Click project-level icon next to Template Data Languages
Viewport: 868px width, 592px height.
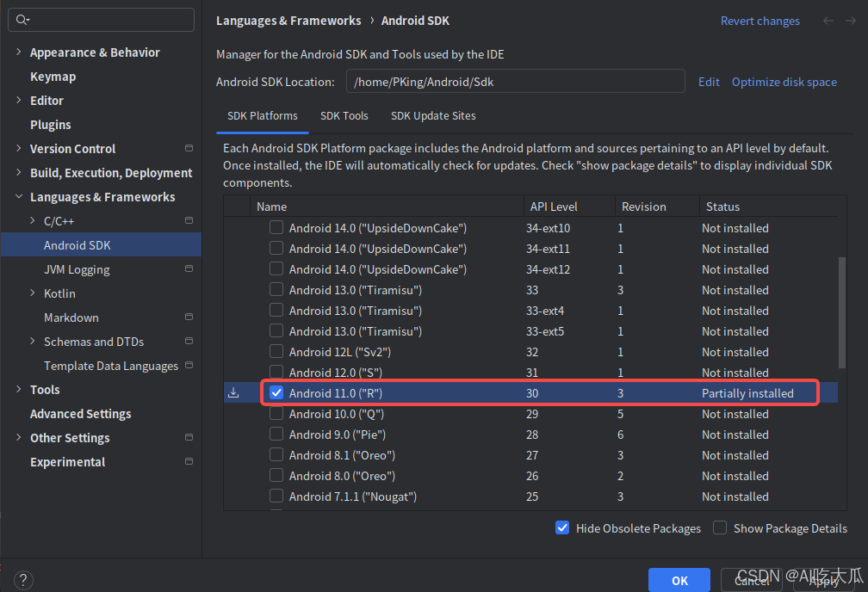click(189, 365)
